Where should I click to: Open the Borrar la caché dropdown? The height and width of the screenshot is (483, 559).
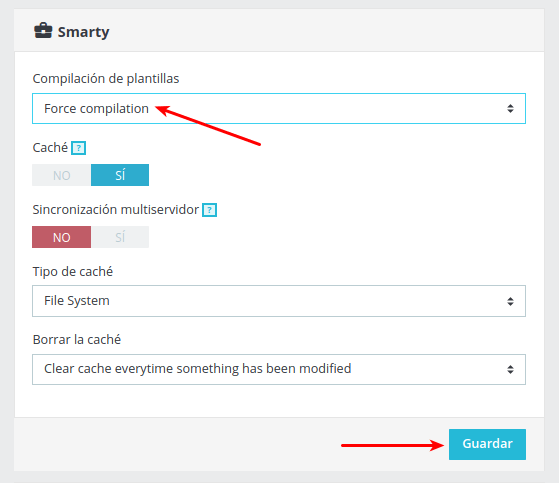point(279,369)
